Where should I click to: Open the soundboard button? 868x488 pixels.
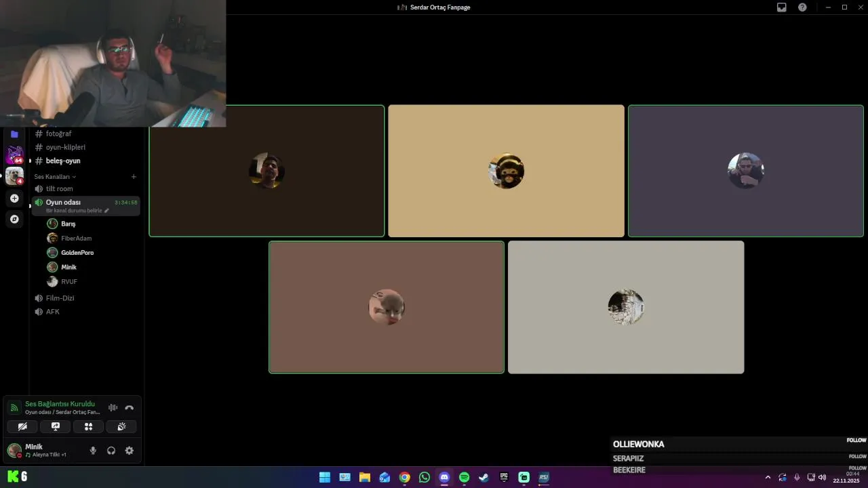[121, 426]
